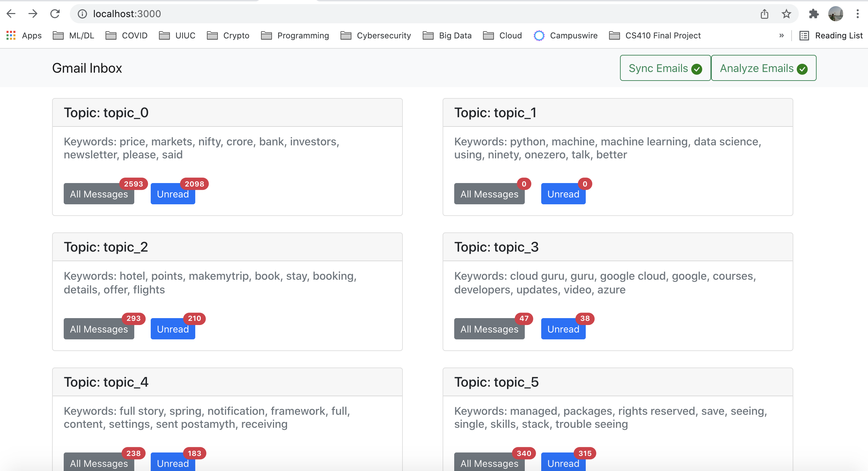Show All Messages for topic_0
This screenshot has height=471, width=868.
[99, 194]
